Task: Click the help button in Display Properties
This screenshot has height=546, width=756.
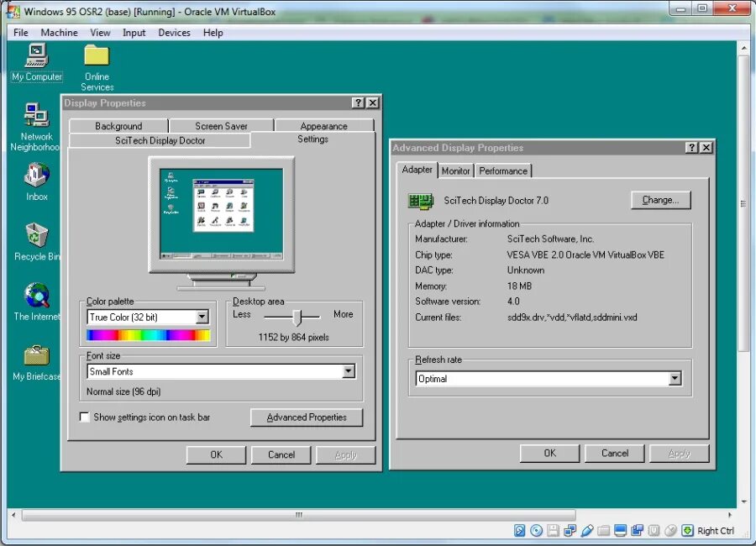Action: coord(358,102)
